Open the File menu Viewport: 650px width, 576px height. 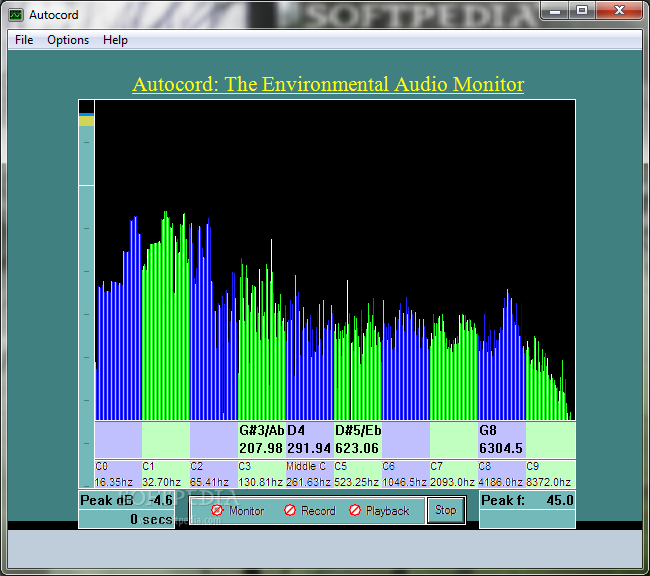click(24, 40)
